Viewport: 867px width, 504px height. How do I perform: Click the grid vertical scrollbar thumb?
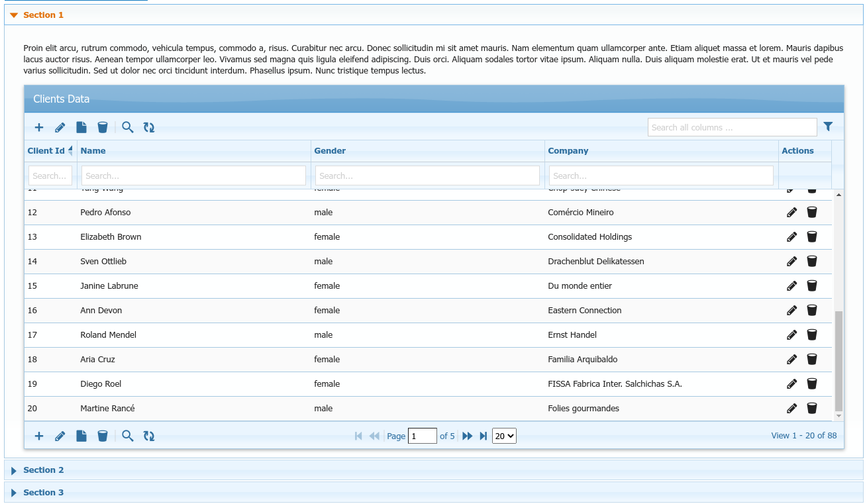click(x=839, y=361)
